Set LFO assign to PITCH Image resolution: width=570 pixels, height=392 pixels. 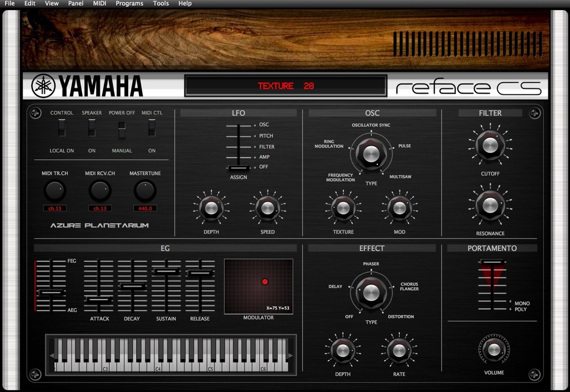click(266, 136)
